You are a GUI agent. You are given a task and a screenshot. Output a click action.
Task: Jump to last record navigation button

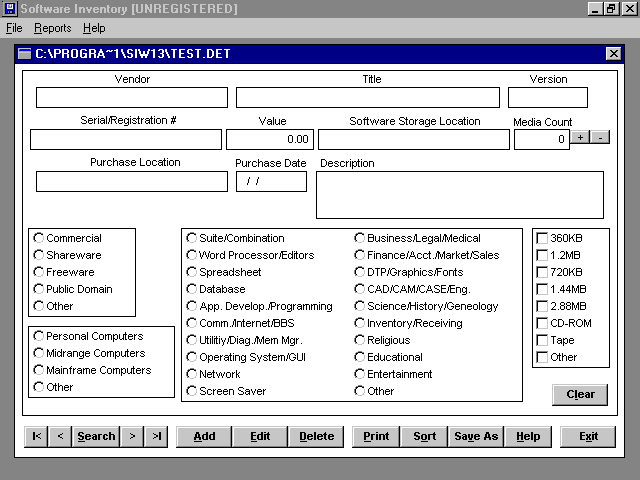pyautogui.click(x=156, y=436)
